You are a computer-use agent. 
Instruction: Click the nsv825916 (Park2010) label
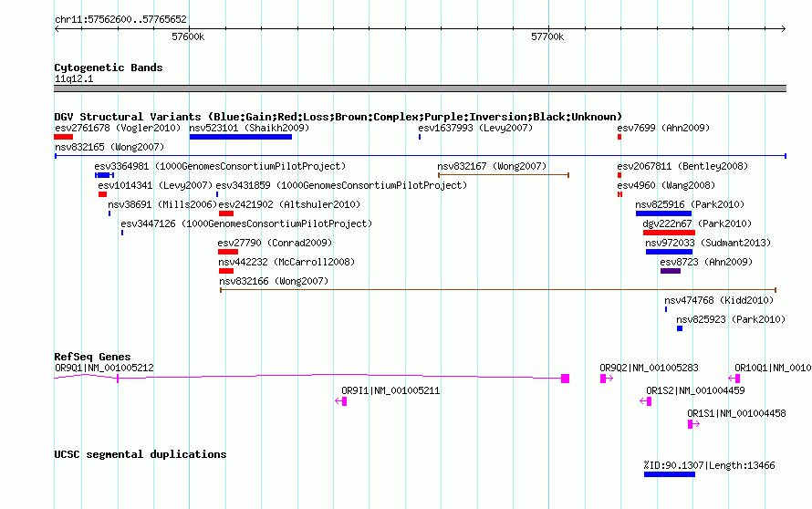tap(690, 204)
